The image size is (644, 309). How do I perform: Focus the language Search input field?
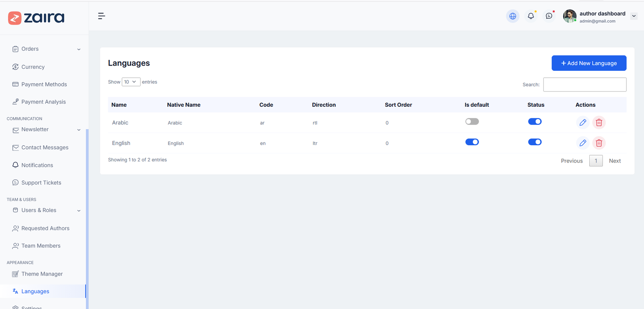coord(584,84)
